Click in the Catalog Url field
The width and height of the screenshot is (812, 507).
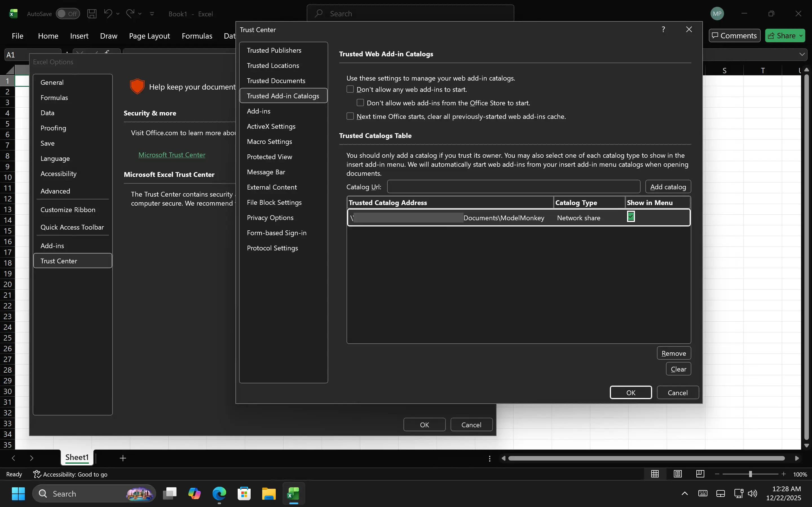[513, 187]
